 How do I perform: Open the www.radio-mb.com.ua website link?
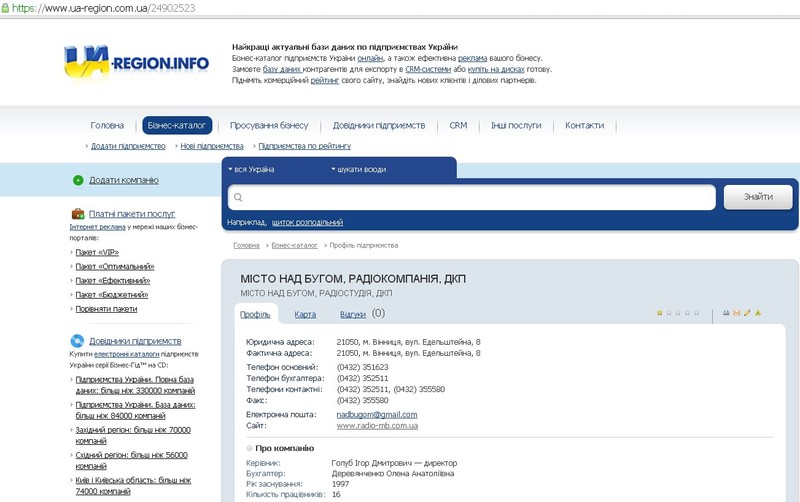[x=377, y=426]
